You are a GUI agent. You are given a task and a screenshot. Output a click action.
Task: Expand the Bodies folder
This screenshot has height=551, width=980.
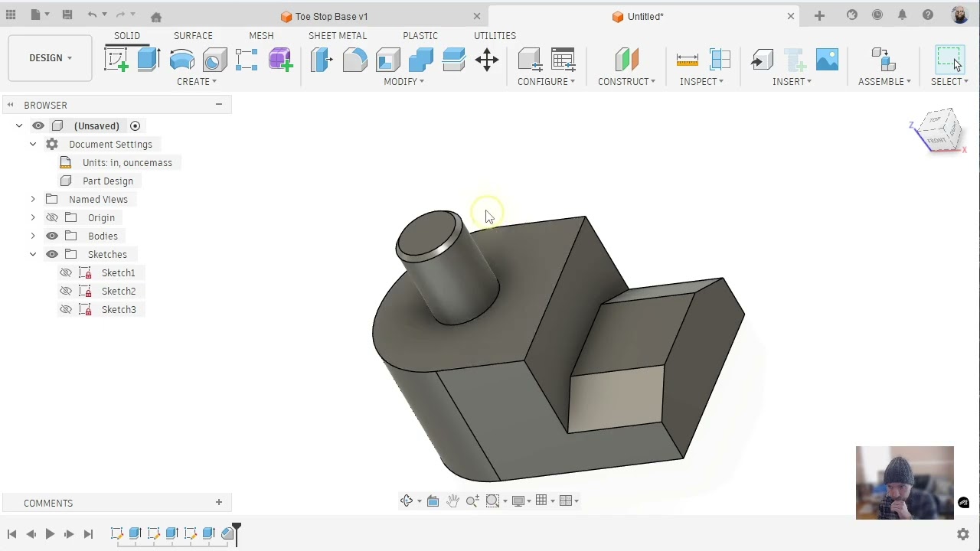(33, 236)
